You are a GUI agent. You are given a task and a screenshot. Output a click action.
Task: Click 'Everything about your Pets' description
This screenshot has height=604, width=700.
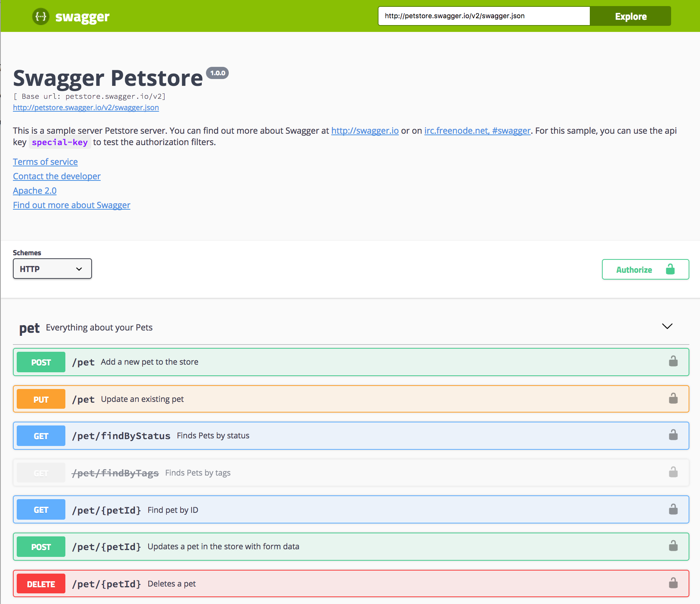click(x=99, y=327)
